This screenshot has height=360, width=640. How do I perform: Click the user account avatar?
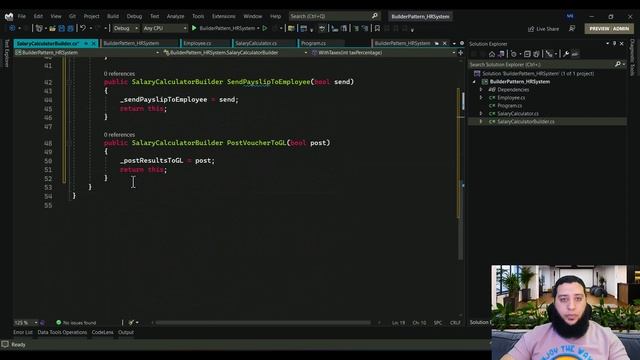point(570,16)
